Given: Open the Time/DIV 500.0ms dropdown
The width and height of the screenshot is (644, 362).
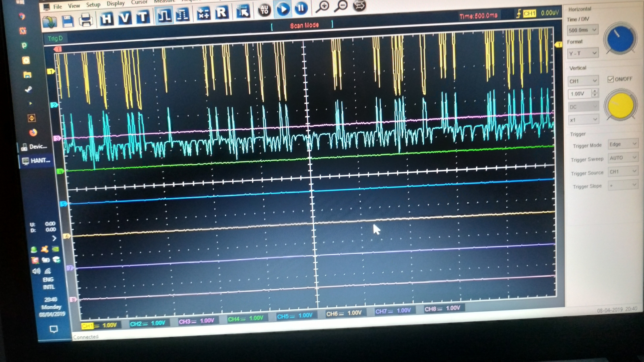Looking at the screenshot, I should pos(583,30).
